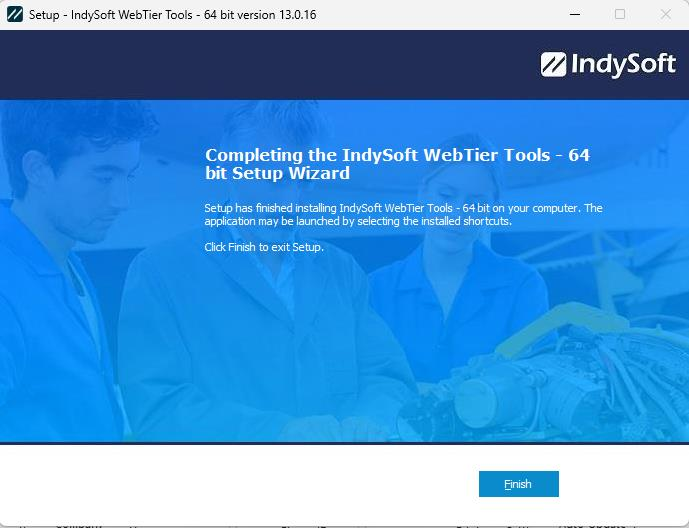Close the IndySoft WebTier Tools setup window
Image resolution: width=689 pixels, height=528 pixels.
point(666,14)
